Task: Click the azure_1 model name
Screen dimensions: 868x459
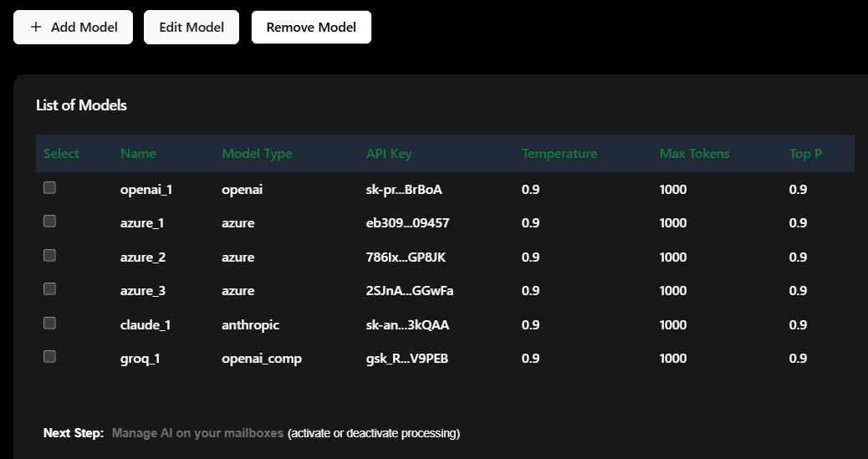Action: point(141,223)
